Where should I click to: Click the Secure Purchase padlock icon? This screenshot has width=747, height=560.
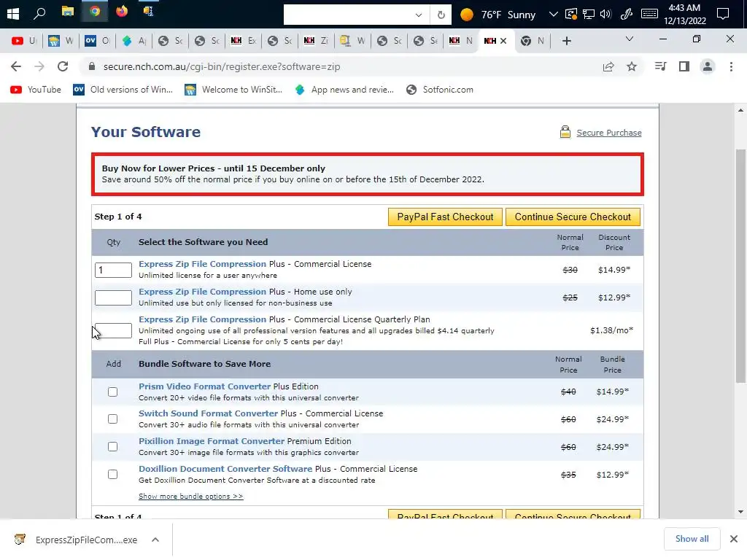point(565,132)
